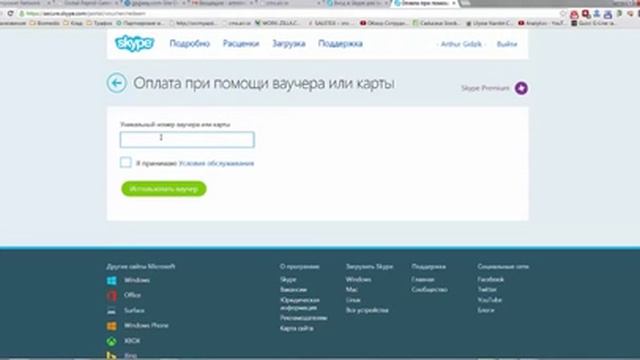The height and width of the screenshot is (360, 640).
Task: Open the Сообщество footer link
Action: [429, 290]
